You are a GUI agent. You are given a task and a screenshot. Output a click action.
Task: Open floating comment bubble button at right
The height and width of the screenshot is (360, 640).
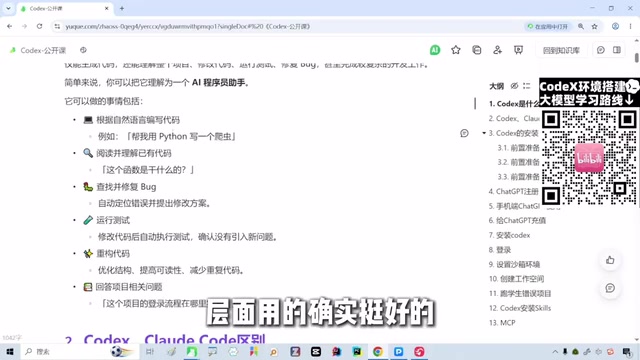610,288
